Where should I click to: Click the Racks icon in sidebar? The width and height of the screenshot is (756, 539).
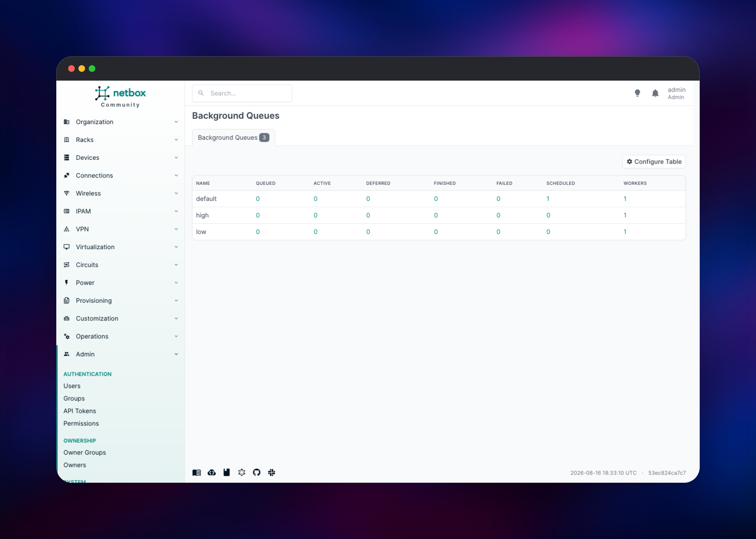coord(67,140)
